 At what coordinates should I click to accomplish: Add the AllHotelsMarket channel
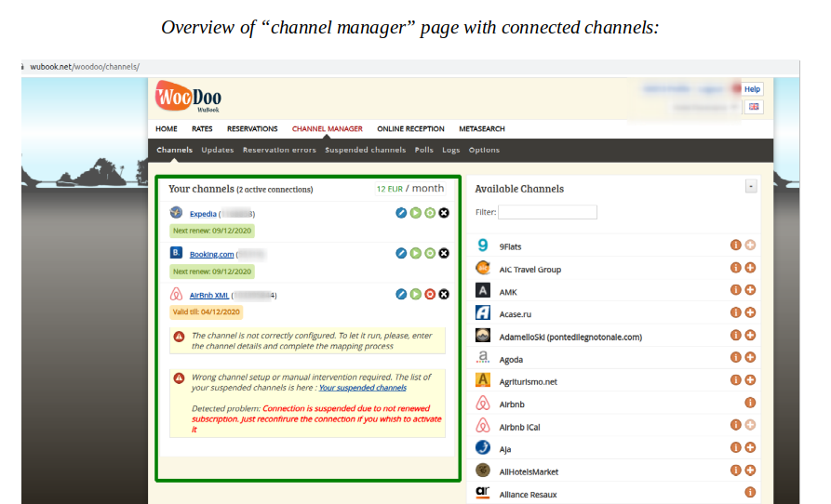click(750, 471)
